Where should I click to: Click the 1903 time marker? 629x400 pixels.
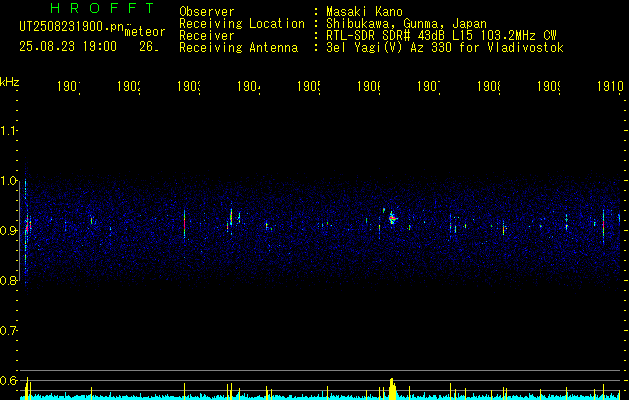click(189, 87)
